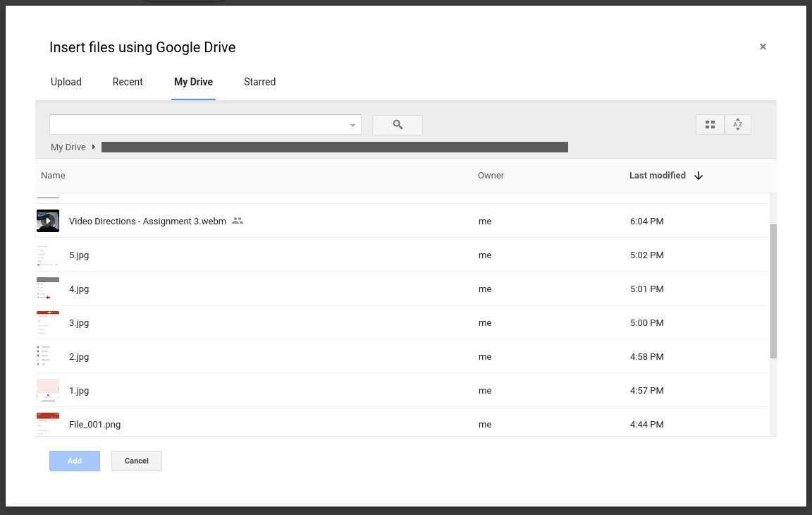Open the Starred tab
Image resolution: width=812 pixels, height=515 pixels.
pos(259,82)
